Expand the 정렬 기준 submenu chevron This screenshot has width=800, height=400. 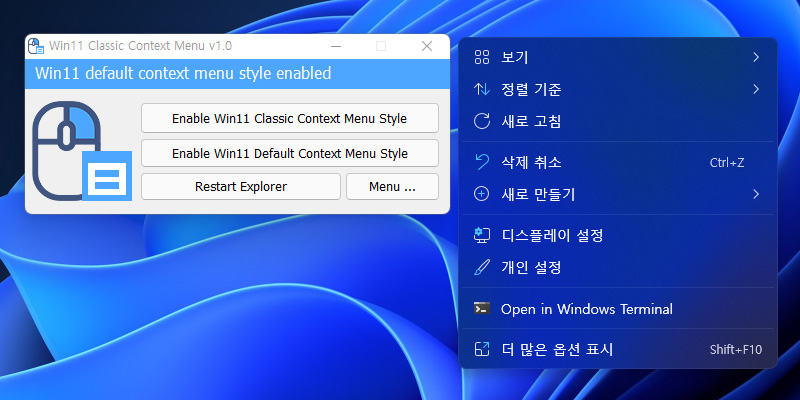point(756,89)
